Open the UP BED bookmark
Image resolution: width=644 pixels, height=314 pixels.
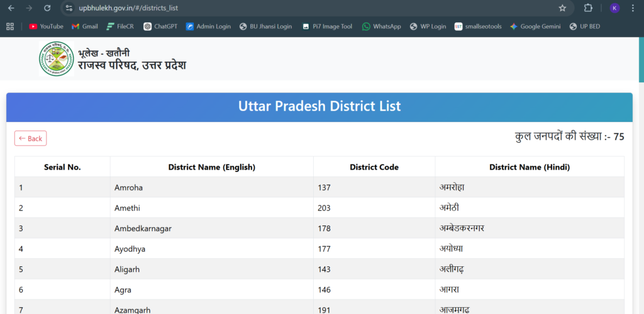[x=585, y=26]
